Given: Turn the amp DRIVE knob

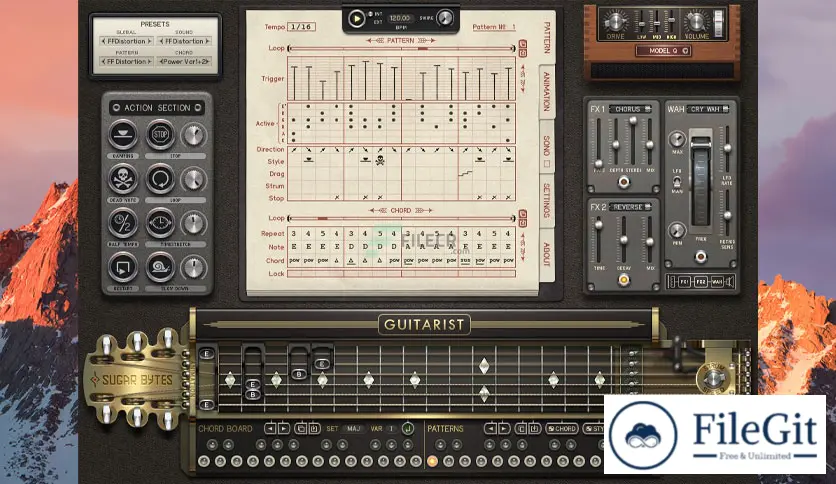Looking at the screenshot, I should [615, 22].
